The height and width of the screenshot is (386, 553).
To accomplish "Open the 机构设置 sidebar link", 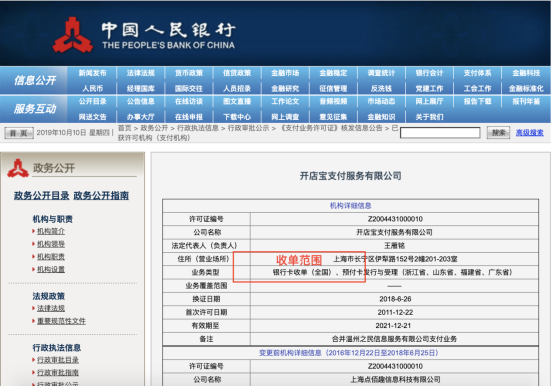I will (51, 269).
